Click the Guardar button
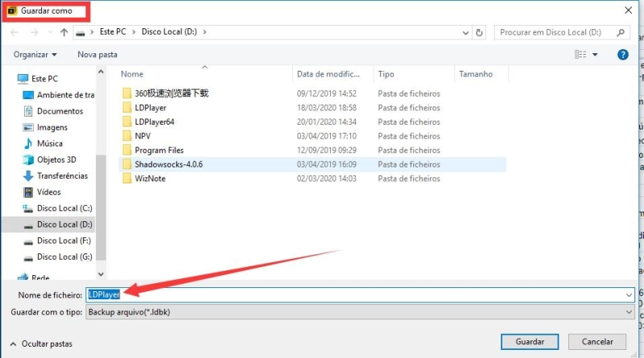644x358 pixels. (x=530, y=341)
